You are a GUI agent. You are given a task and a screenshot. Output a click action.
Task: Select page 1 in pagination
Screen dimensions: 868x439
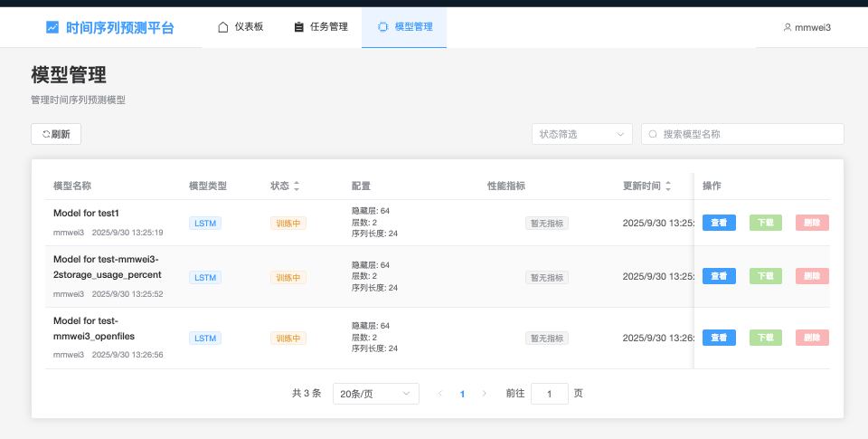coord(462,394)
